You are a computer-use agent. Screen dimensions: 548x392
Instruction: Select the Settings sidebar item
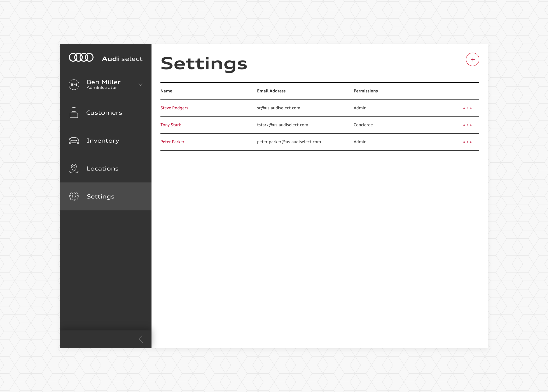(x=106, y=197)
